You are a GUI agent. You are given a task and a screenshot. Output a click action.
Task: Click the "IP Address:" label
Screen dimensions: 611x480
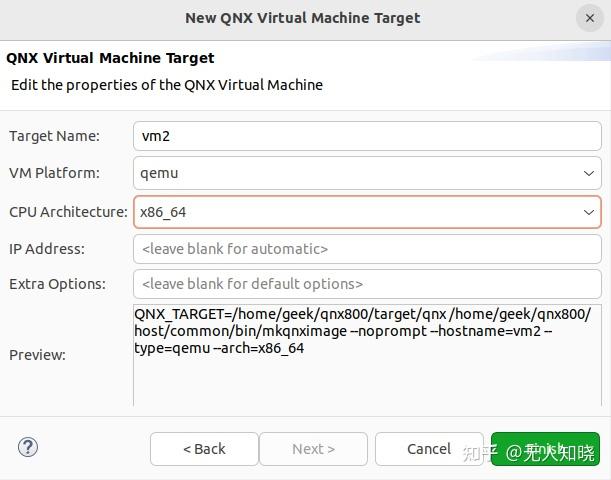(46, 249)
